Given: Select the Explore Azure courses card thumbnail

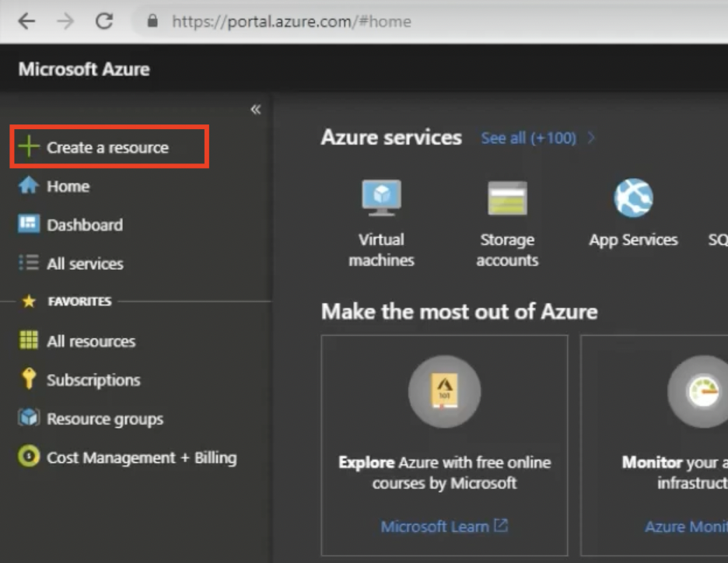Looking at the screenshot, I should (444, 392).
